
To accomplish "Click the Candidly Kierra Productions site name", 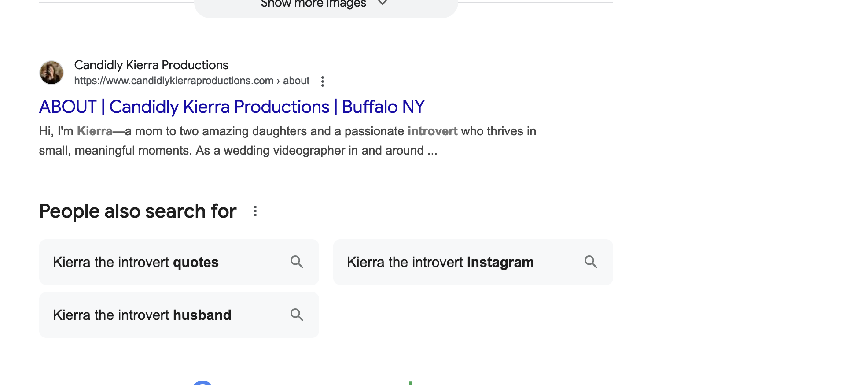I will 151,65.
